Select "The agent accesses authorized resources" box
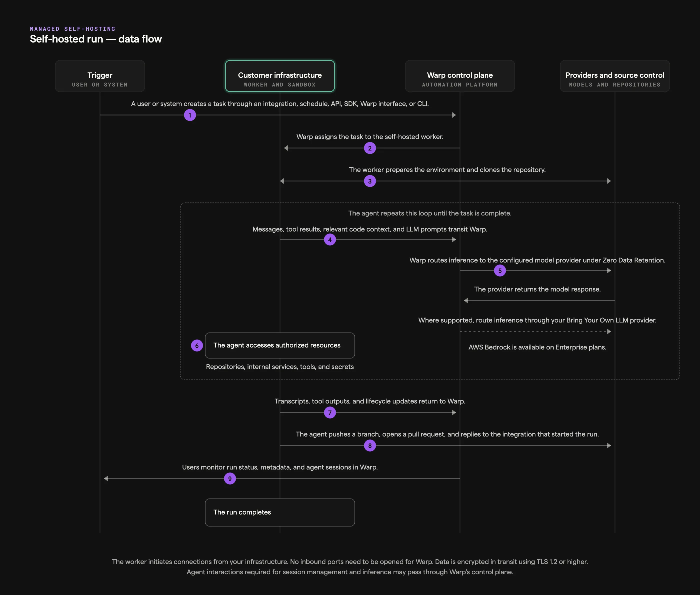 click(280, 345)
